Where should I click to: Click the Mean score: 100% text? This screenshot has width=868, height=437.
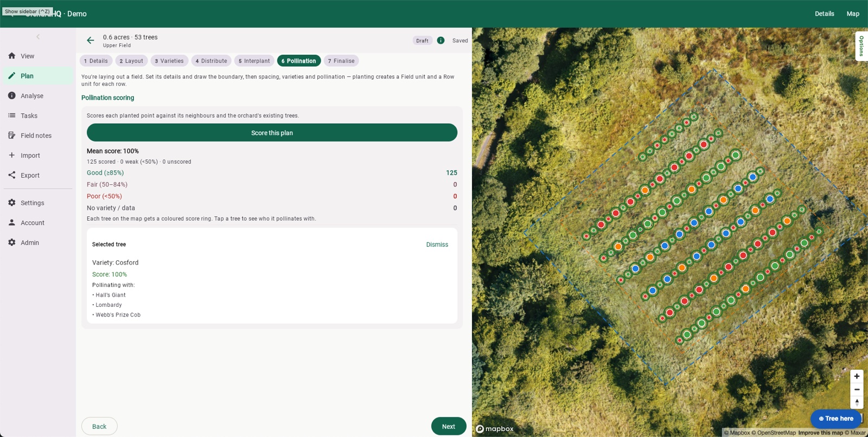(x=113, y=151)
